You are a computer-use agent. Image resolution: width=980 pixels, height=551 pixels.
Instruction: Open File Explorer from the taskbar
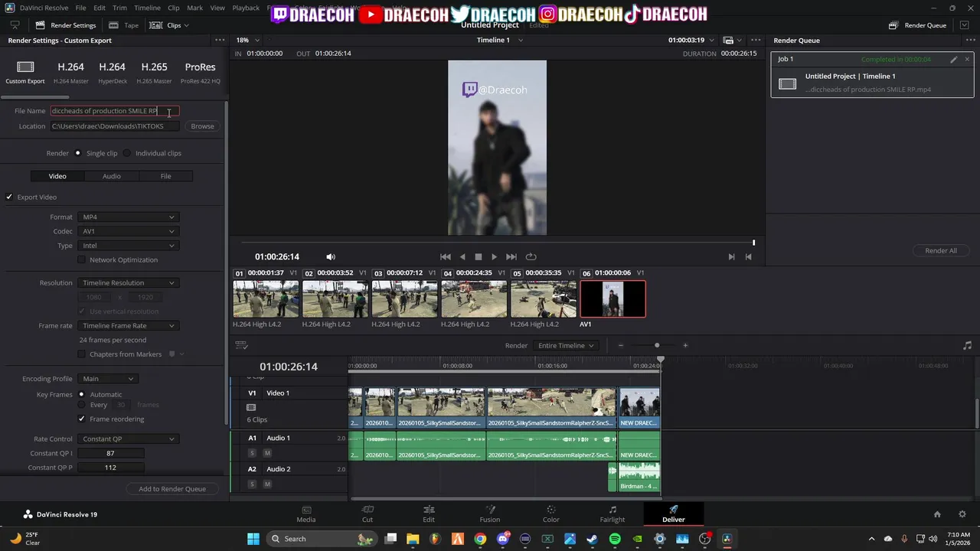[413, 539]
